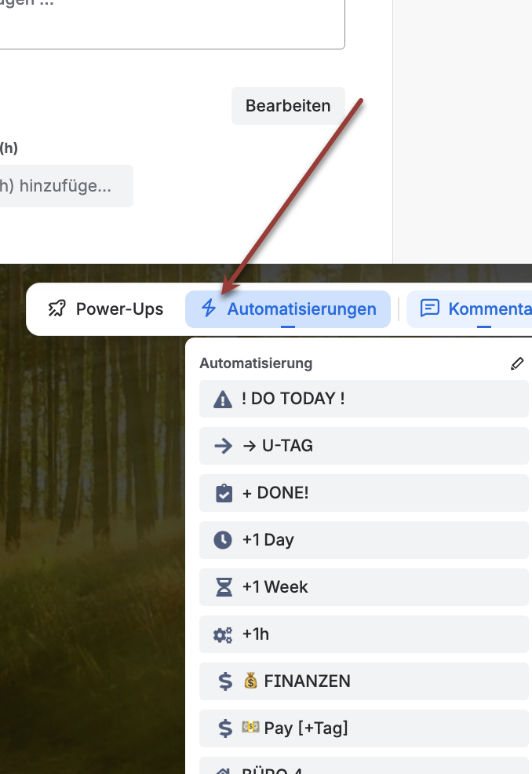Screen dimensions: 532x774
Task: Run the FINANZEN automation
Action: pyautogui.click(x=364, y=681)
